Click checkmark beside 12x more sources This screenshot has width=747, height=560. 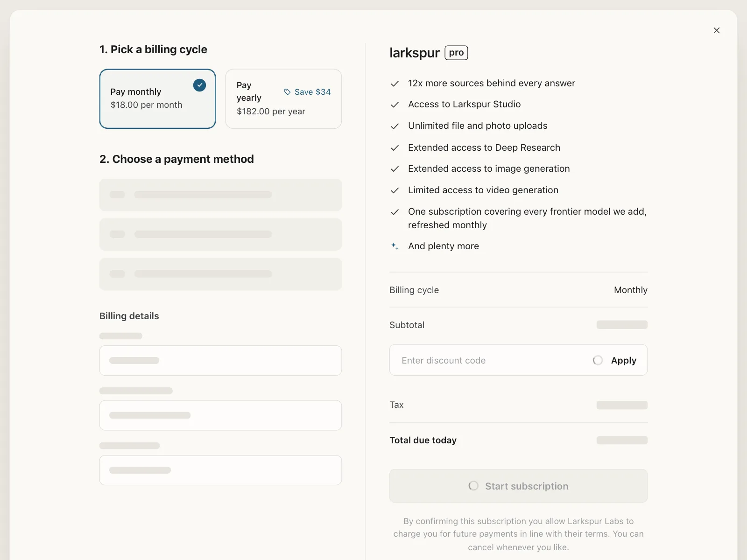click(395, 84)
